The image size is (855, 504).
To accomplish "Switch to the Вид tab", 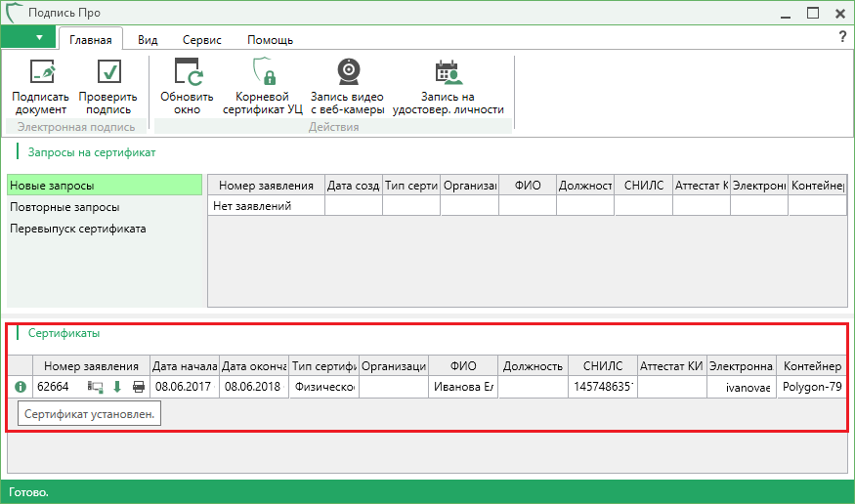I will 148,40.
